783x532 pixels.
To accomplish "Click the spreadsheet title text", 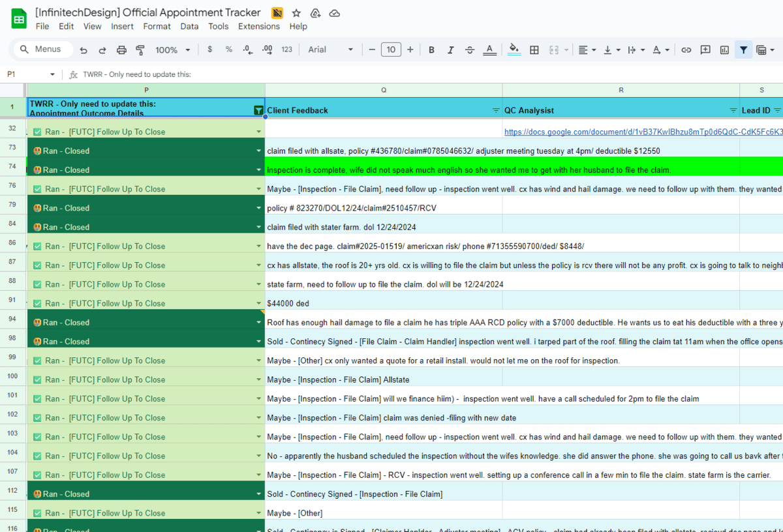I will [x=148, y=12].
